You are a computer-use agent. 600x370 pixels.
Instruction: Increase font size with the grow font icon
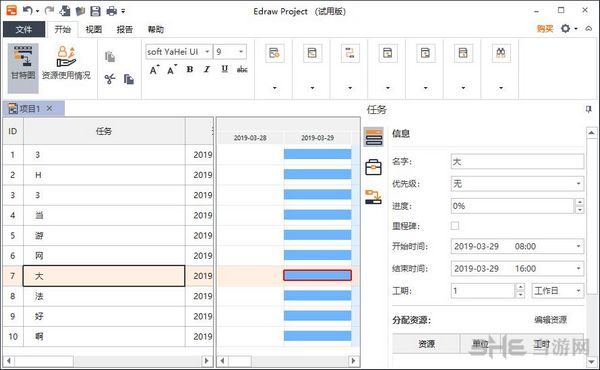[154, 70]
